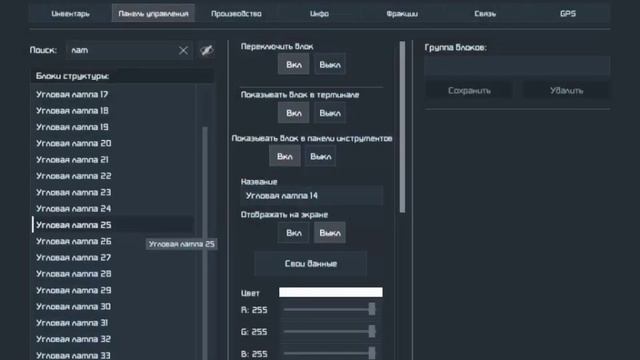Select Угловая лампа 33 in the list
Screen dimensions: 640x360
pos(113,354)
